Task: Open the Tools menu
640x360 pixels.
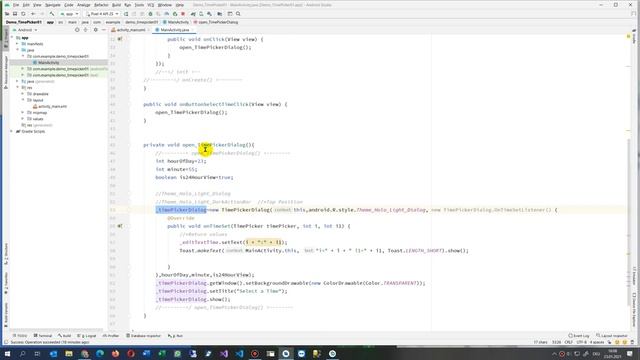Action: click(139, 5)
